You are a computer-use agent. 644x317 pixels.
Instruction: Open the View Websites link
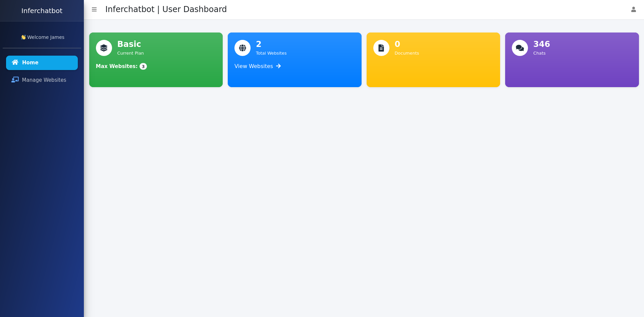[254, 66]
